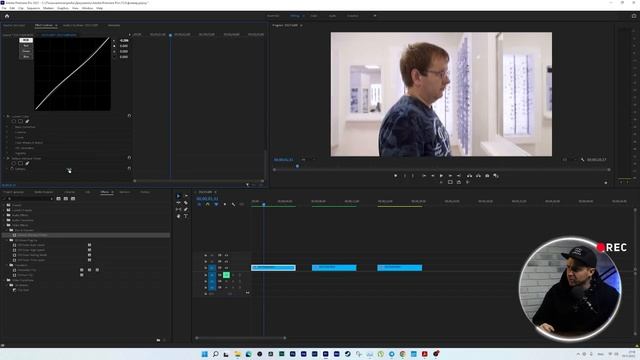Select first clip on timeline
640x360 pixels.
coord(273,268)
